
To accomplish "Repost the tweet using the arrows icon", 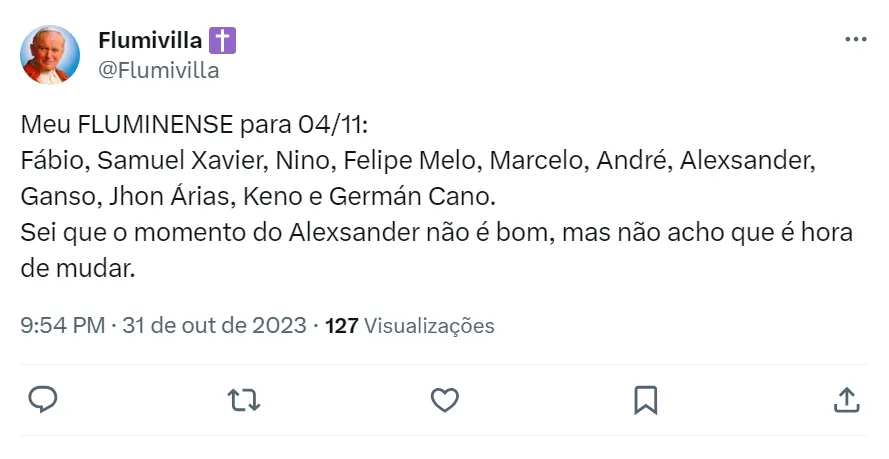I will click(243, 400).
